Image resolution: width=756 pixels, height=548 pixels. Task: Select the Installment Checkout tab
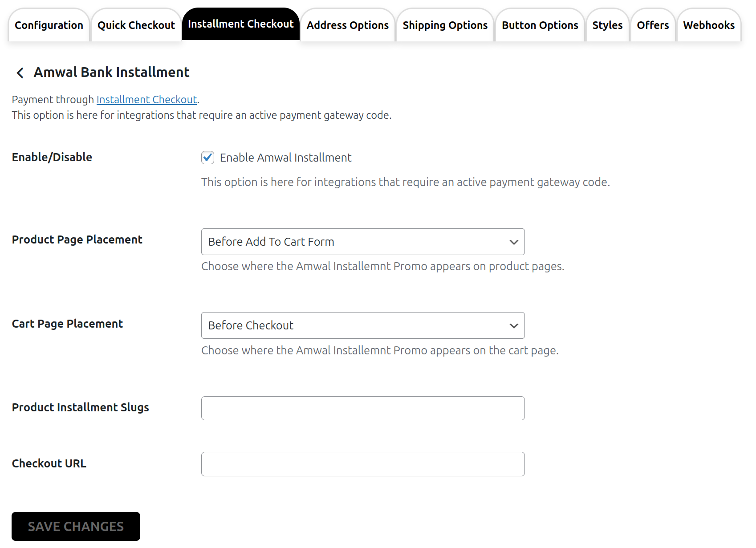click(x=241, y=24)
